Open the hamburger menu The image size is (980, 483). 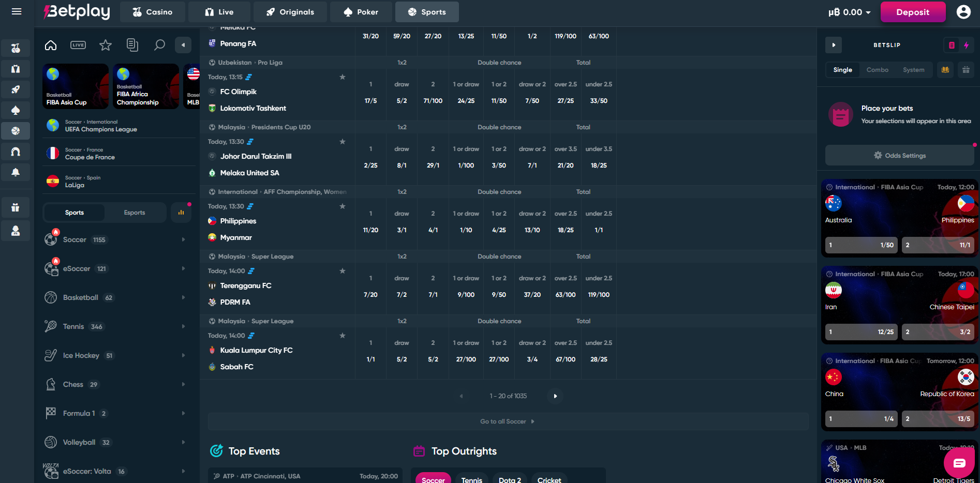17,11
